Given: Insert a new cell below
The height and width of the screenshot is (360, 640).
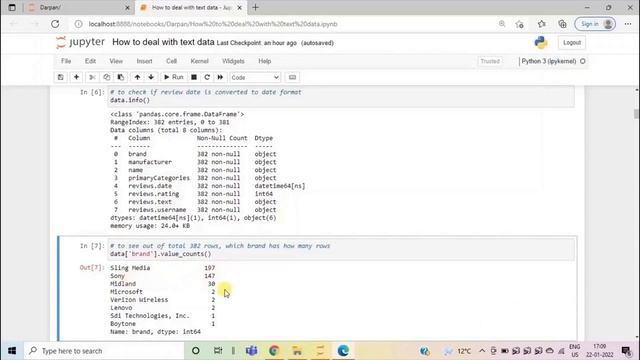Looking at the screenshot, I should pyautogui.click(x=76, y=77).
